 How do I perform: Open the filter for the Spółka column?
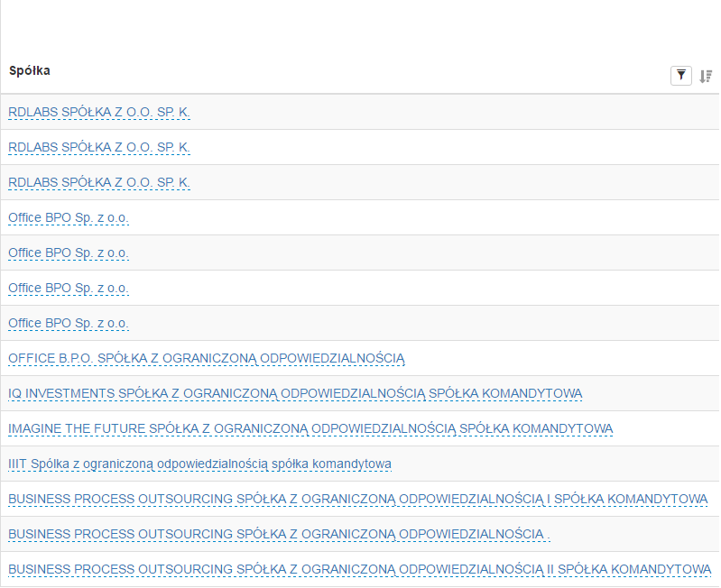pyautogui.click(x=680, y=76)
